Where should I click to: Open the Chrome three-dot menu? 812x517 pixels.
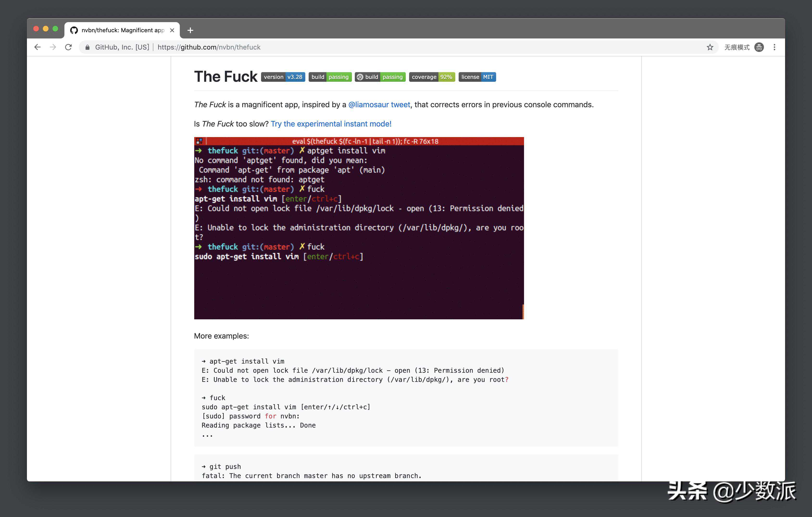click(x=774, y=47)
